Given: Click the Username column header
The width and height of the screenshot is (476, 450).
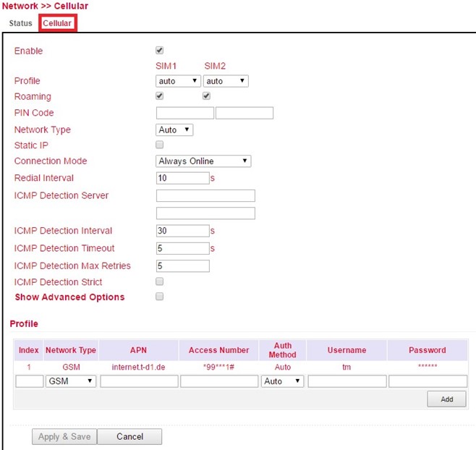Looking at the screenshot, I should (347, 350).
